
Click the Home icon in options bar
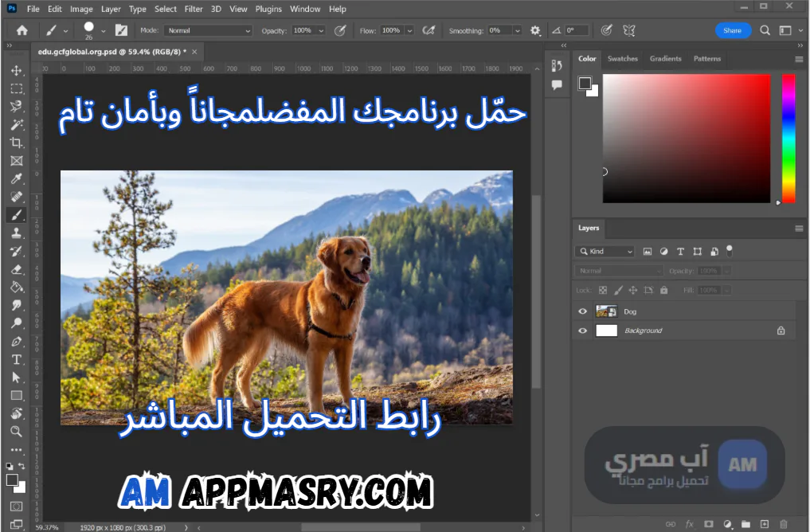(22, 30)
